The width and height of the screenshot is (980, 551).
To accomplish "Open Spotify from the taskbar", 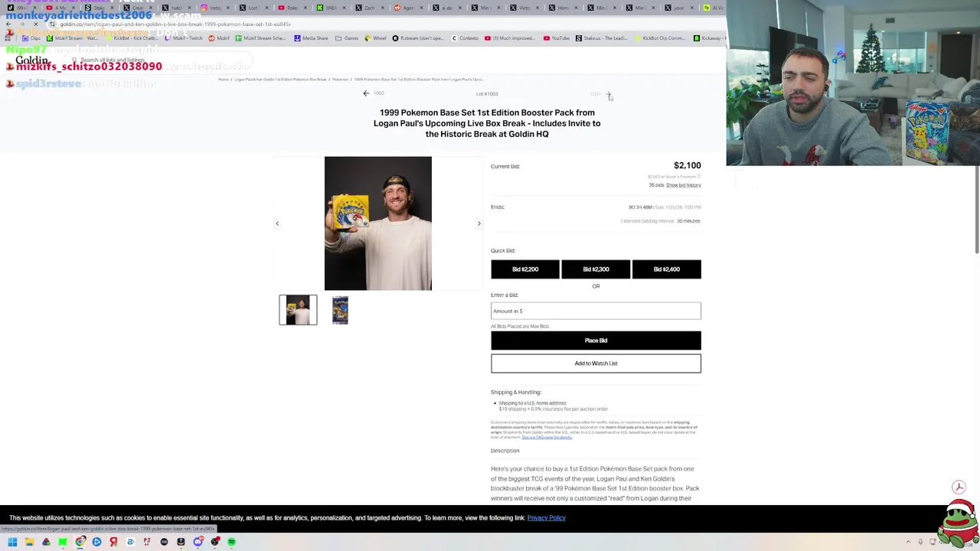I will [x=231, y=542].
